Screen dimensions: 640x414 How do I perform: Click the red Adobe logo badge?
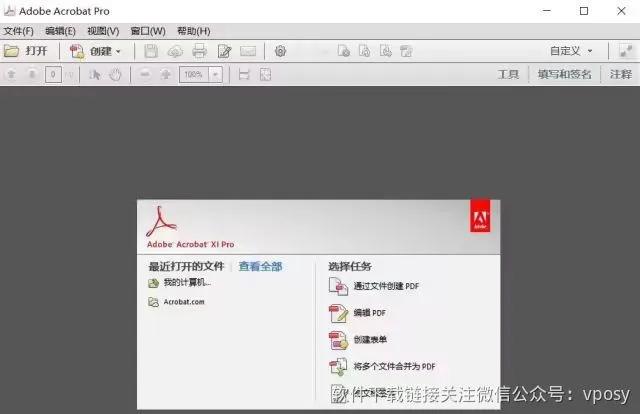click(x=480, y=216)
